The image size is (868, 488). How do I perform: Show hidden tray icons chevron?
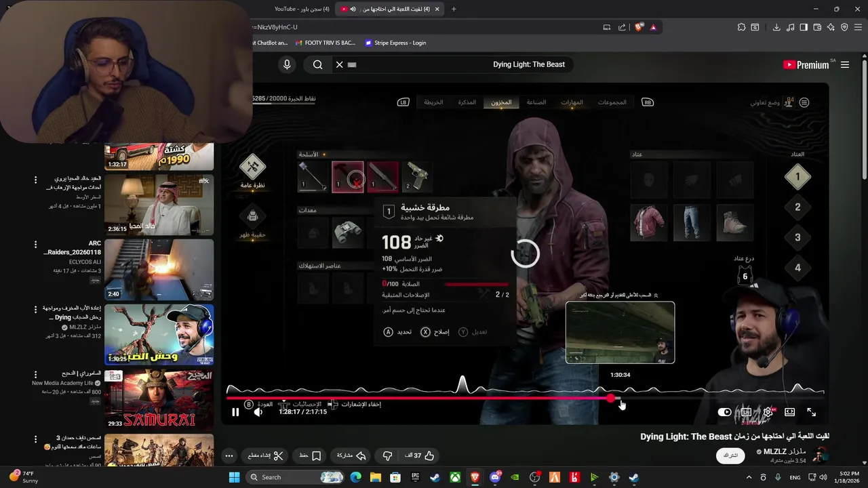click(x=749, y=477)
